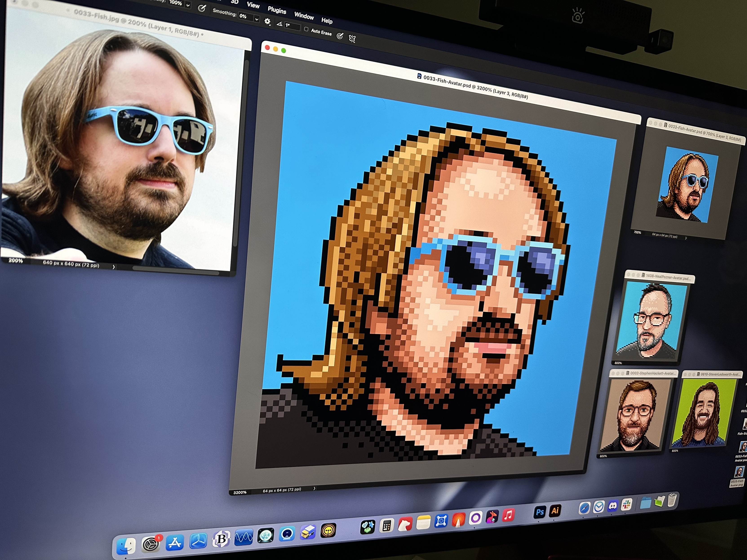Screen dimensions: 747x560
Task: Launch the blue waveform app
Action: pyautogui.click(x=244, y=537)
